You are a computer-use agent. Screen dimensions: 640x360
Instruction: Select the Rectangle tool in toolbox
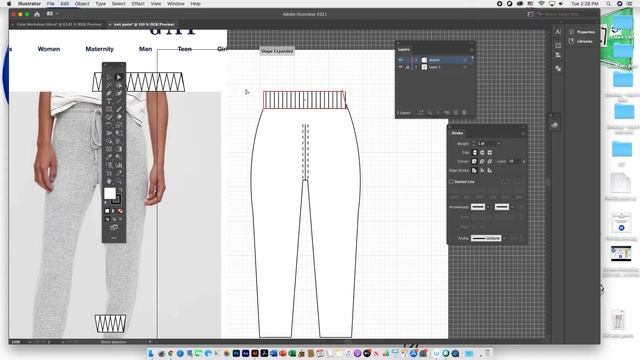click(109, 109)
